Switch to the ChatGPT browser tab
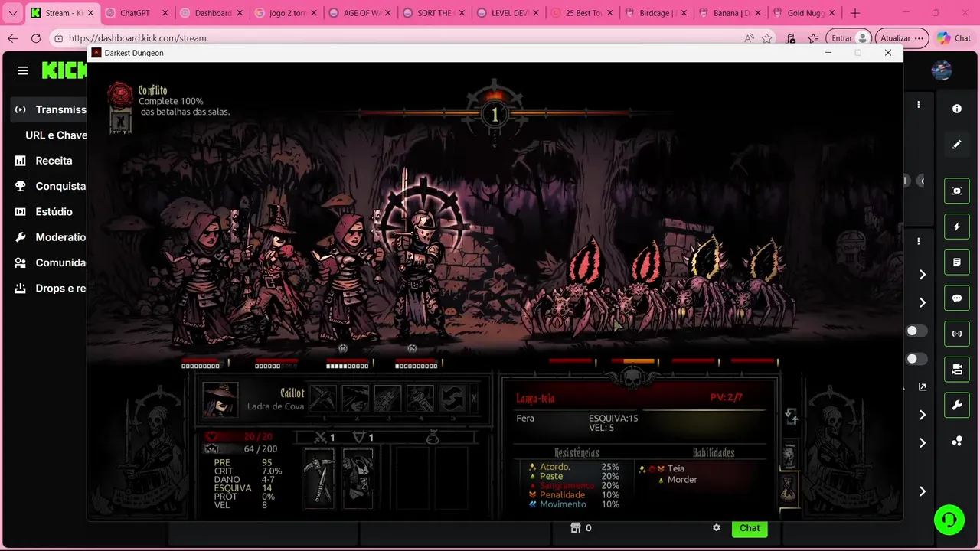This screenshot has height=551, width=980. point(136,13)
